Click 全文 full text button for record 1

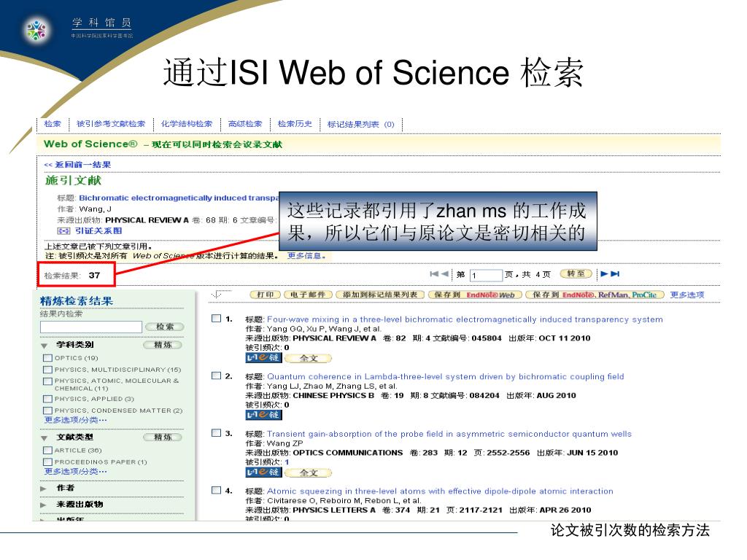(x=309, y=358)
